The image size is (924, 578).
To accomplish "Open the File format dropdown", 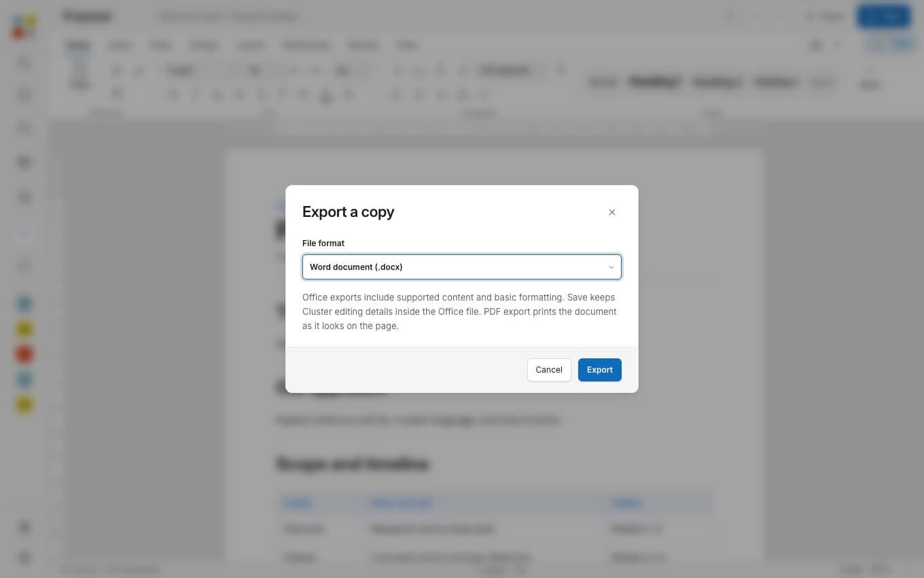I will coord(462,267).
